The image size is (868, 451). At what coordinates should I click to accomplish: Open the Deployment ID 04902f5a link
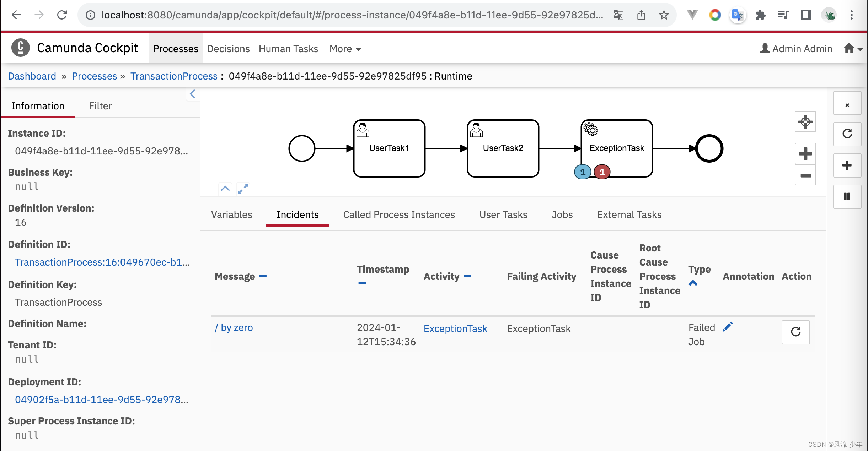[102, 400]
